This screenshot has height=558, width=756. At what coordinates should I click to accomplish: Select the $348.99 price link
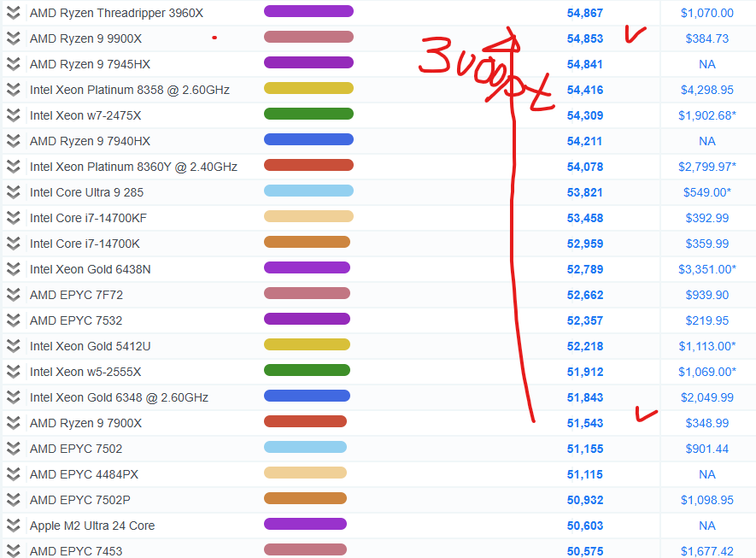(706, 423)
